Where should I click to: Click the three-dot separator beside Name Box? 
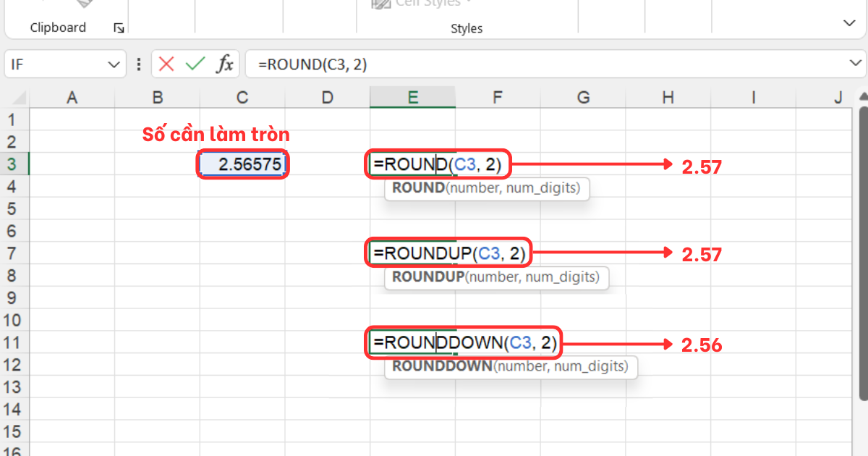pyautogui.click(x=138, y=64)
